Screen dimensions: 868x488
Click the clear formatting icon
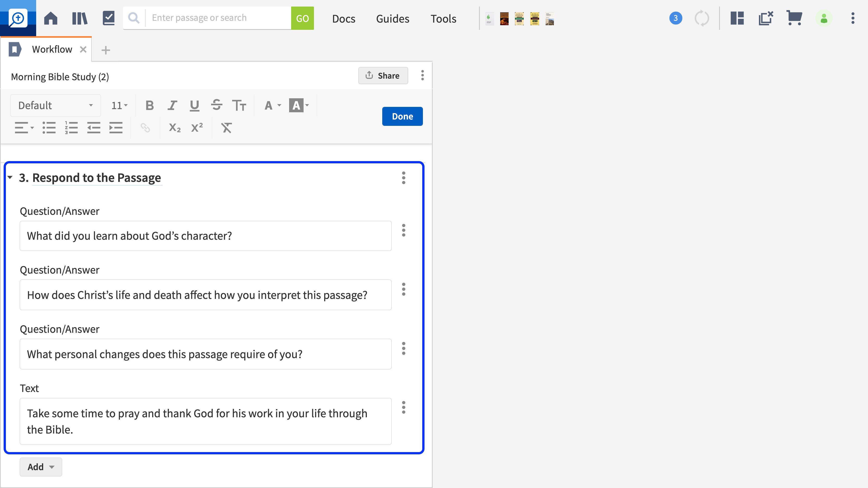click(226, 128)
